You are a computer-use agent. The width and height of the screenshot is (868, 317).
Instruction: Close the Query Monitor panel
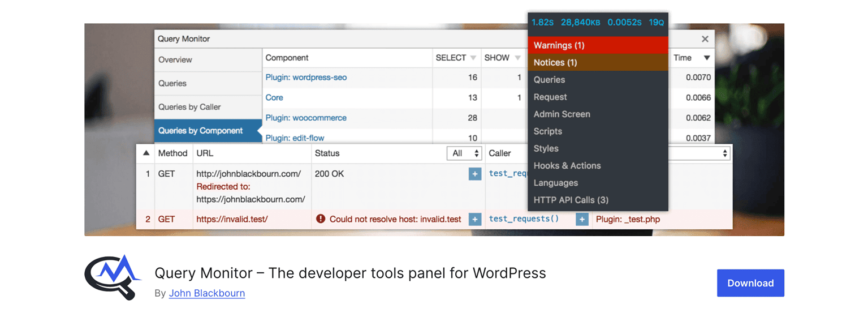point(705,39)
